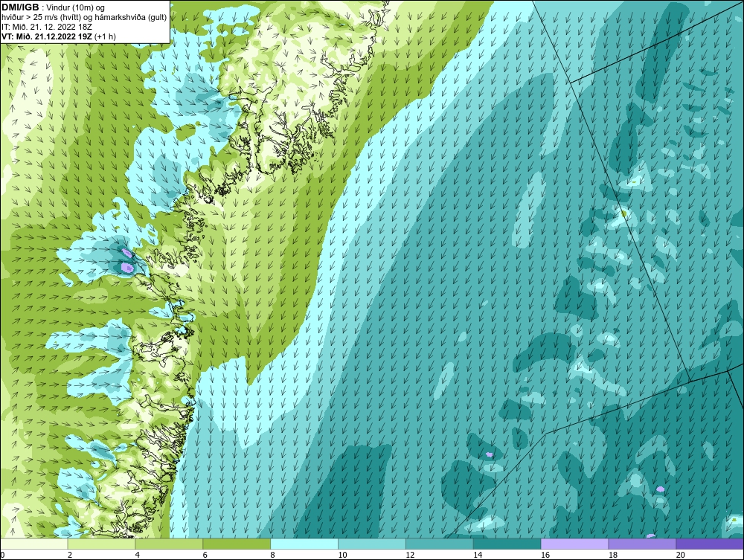The width and height of the screenshot is (744, 560).
Task: Click the legend value '20'
Action: pyautogui.click(x=681, y=555)
